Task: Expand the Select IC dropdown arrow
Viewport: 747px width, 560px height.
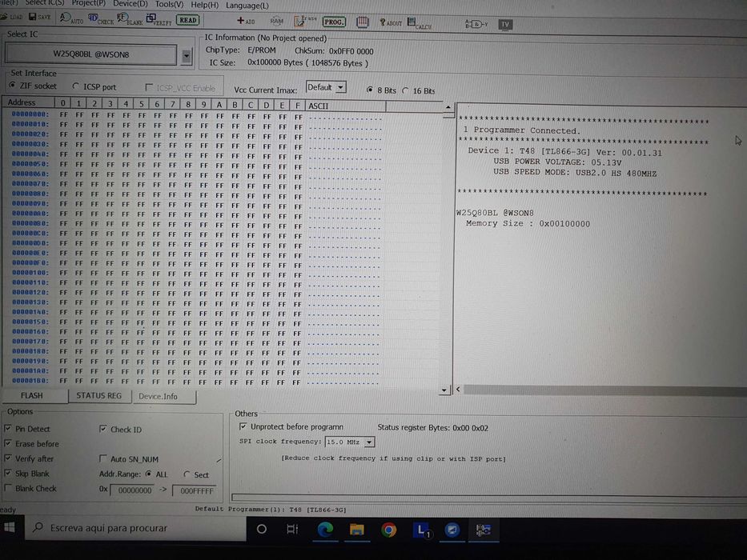Action: 187,56
